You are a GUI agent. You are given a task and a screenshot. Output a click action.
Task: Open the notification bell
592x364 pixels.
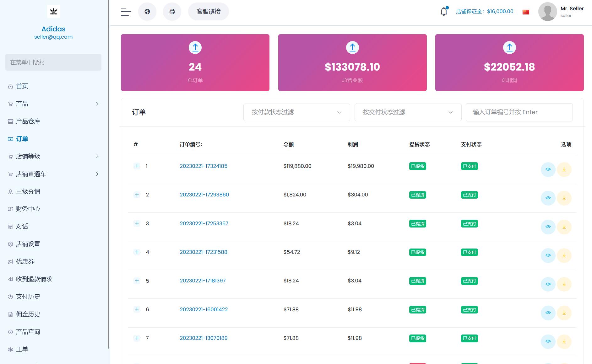coord(444,12)
